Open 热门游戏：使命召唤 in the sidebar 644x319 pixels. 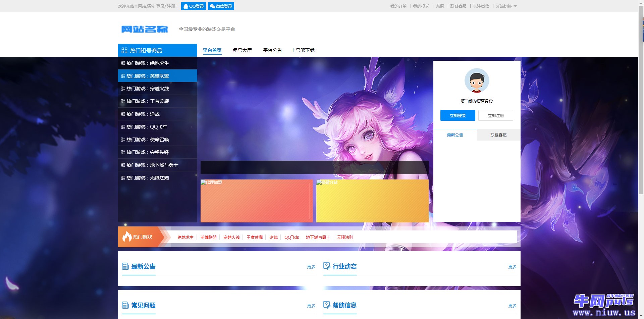pos(158,140)
